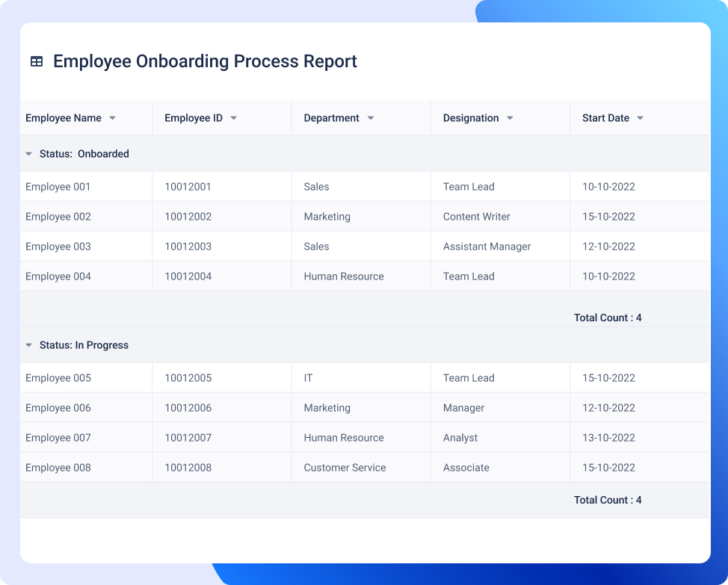Click the Employee Name column header
The image size is (728, 585).
63,118
